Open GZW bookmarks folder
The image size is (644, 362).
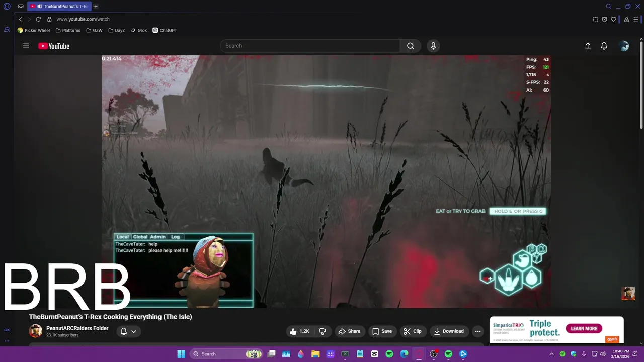tap(94, 30)
